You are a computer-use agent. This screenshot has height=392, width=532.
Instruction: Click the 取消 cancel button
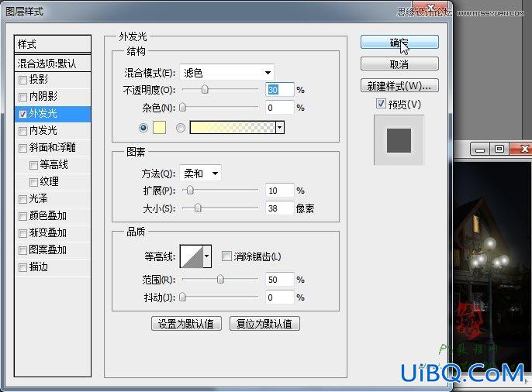pos(399,64)
